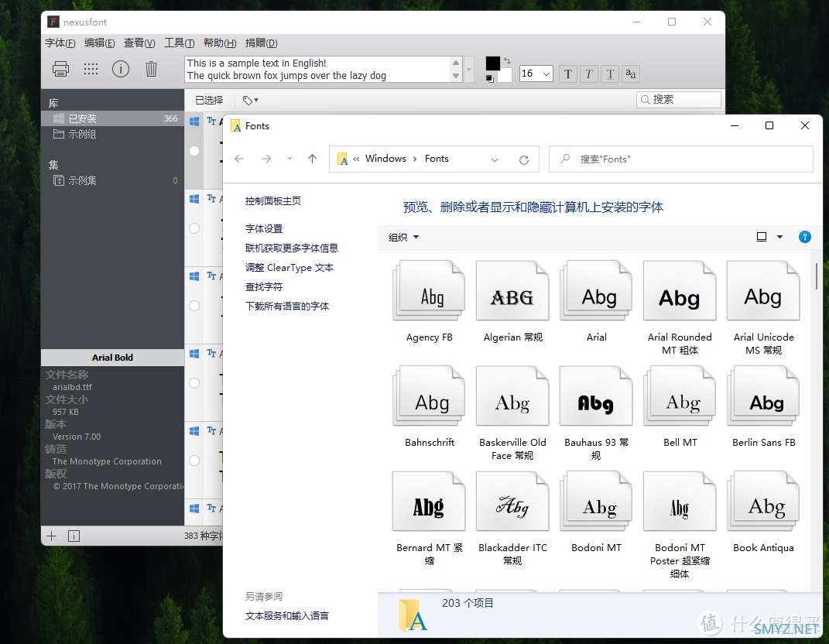829x644 pixels.
Task: Select the second font row radio button
Action: pos(194,228)
